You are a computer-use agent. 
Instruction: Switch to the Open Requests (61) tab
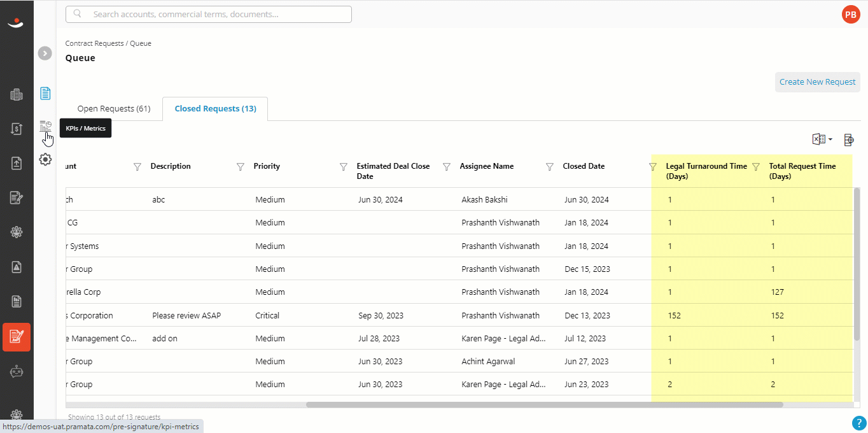[x=114, y=109]
